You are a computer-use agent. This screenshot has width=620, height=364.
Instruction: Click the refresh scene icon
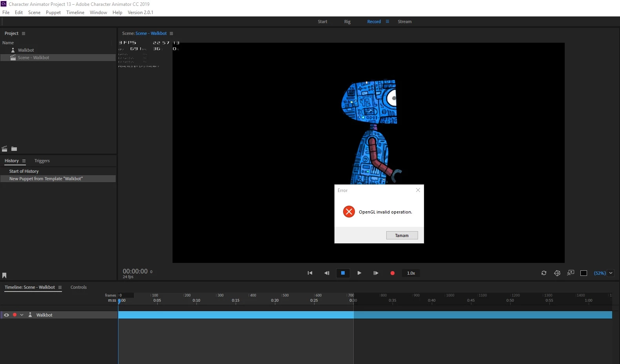pos(544,273)
